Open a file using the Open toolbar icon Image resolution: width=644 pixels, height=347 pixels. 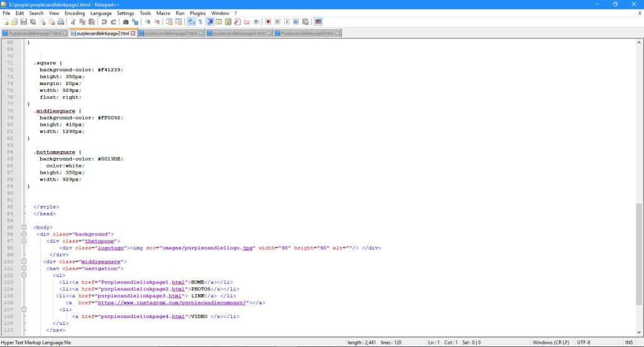pos(14,21)
